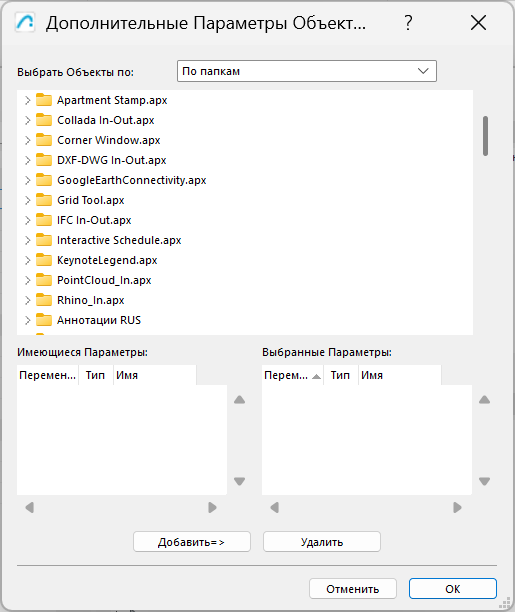Click left arrow under Выбранные Параметры list
This screenshot has width=515, height=612.
tap(274, 507)
